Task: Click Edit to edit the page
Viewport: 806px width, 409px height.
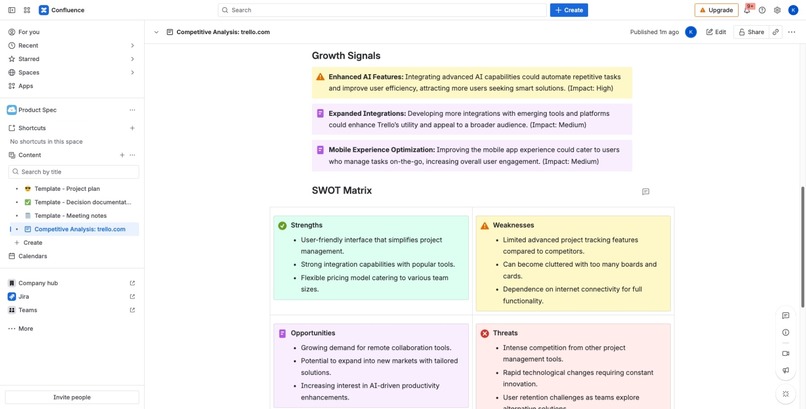Action: 716,32
